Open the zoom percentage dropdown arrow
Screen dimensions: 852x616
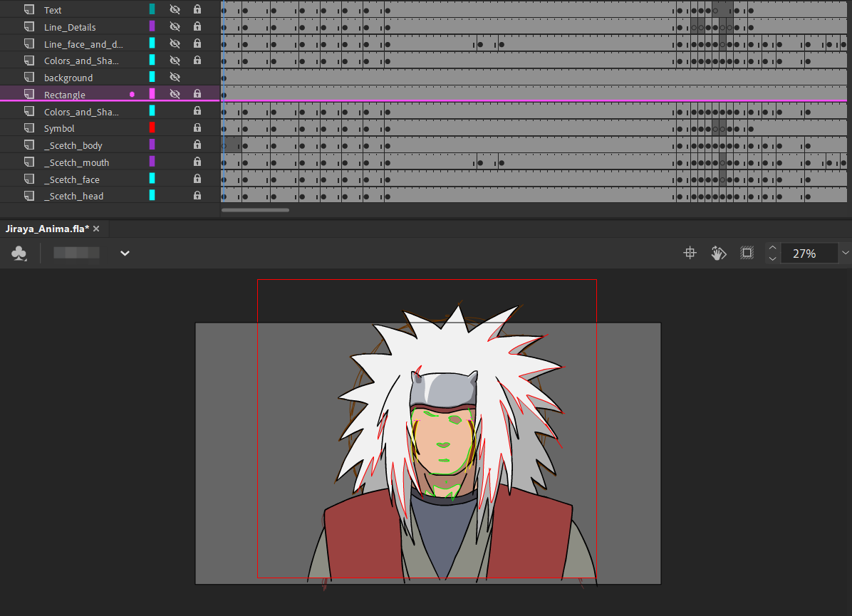coord(845,253)
